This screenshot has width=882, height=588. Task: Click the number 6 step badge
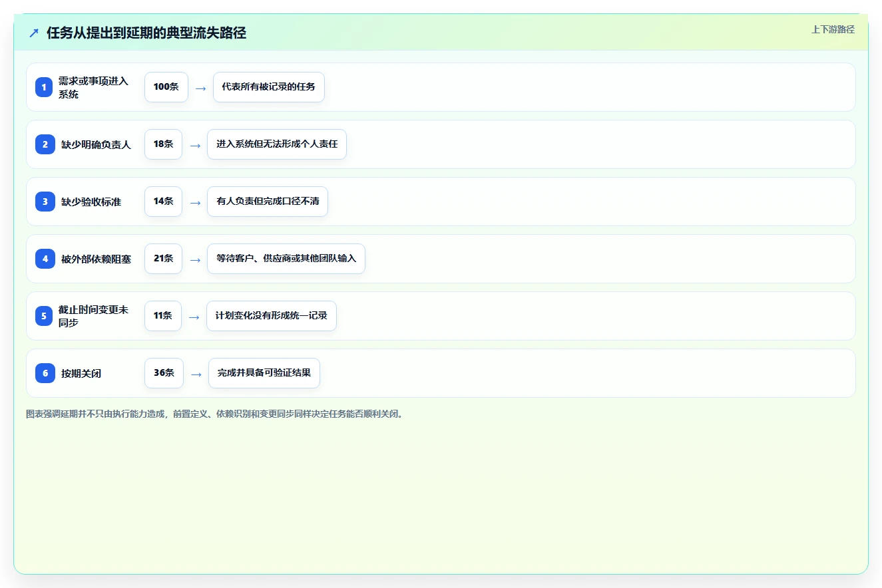(x=45, y=373)
